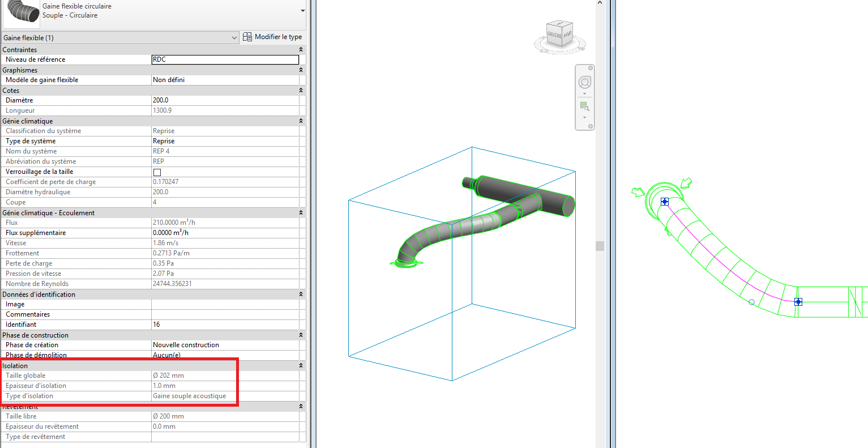Click the Diamètre value field
Screen dimensions: 868x448
225,100
